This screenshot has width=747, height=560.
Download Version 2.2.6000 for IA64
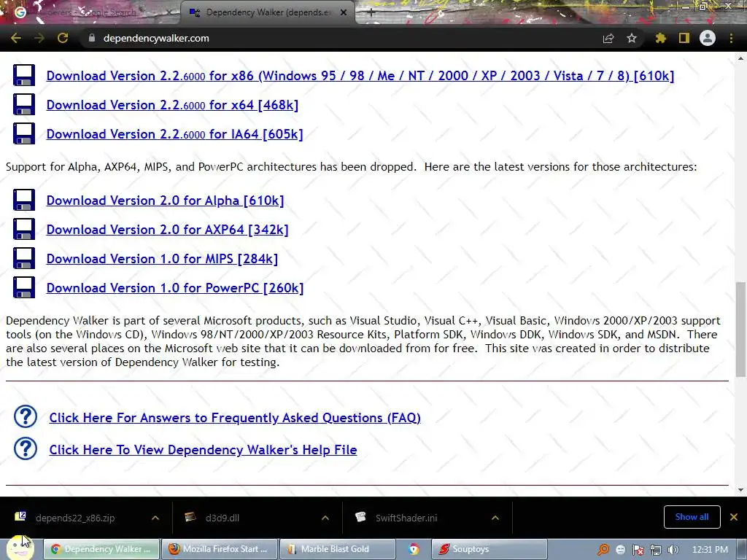pos(175,134)
